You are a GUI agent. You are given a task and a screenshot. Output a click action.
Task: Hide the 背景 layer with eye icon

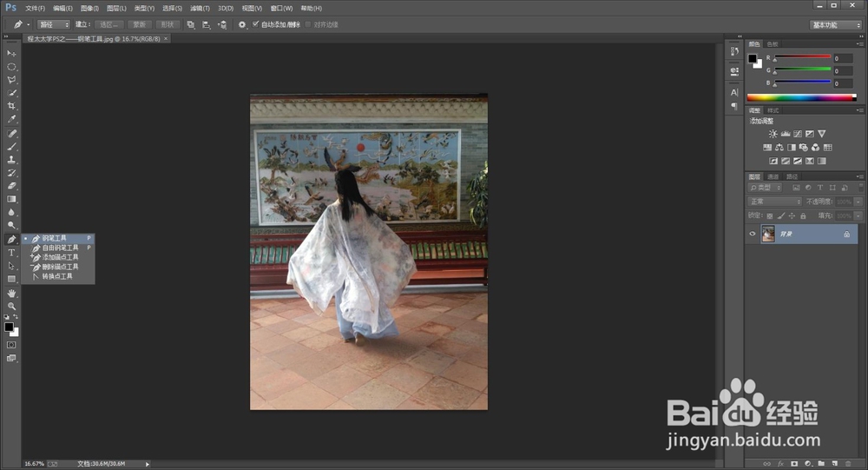point(753,234)
